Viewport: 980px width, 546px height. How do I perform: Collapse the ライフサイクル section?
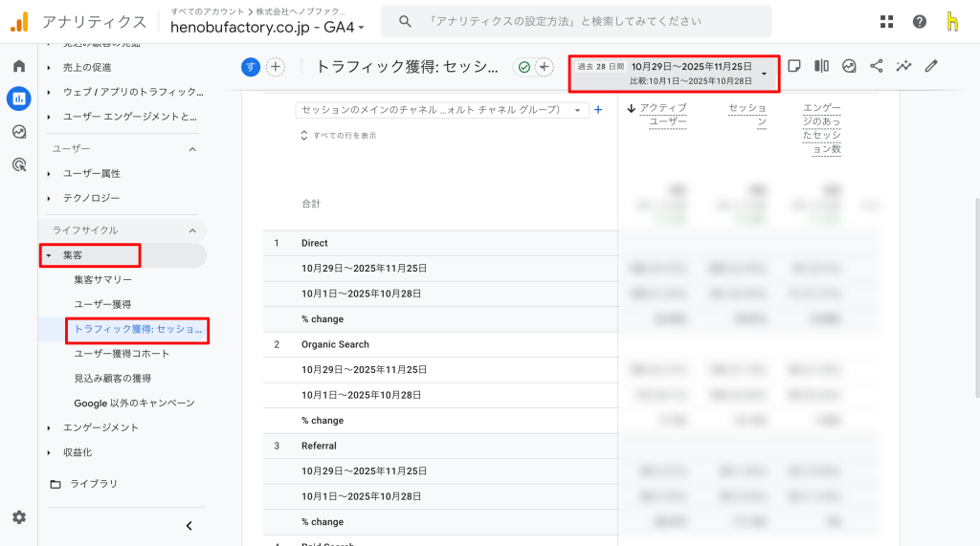pos(191,230)
